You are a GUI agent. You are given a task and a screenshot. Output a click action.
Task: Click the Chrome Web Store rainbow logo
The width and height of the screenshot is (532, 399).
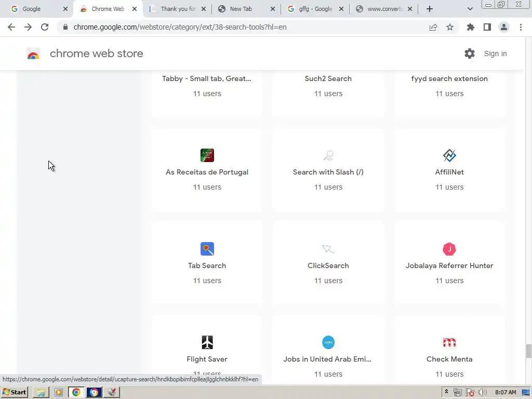33,54
